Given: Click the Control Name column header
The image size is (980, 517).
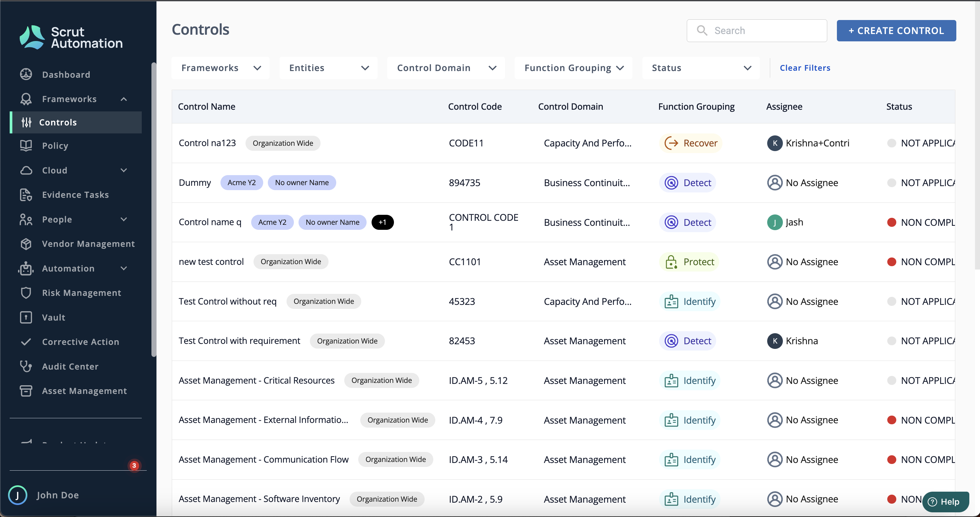Looking at the screenshot, I should (206, 106).
